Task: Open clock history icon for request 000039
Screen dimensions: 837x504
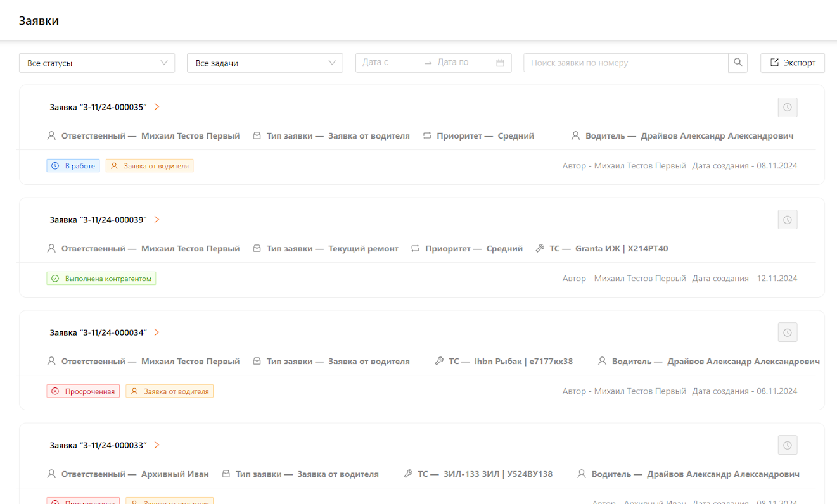Action: click(787, 220)
